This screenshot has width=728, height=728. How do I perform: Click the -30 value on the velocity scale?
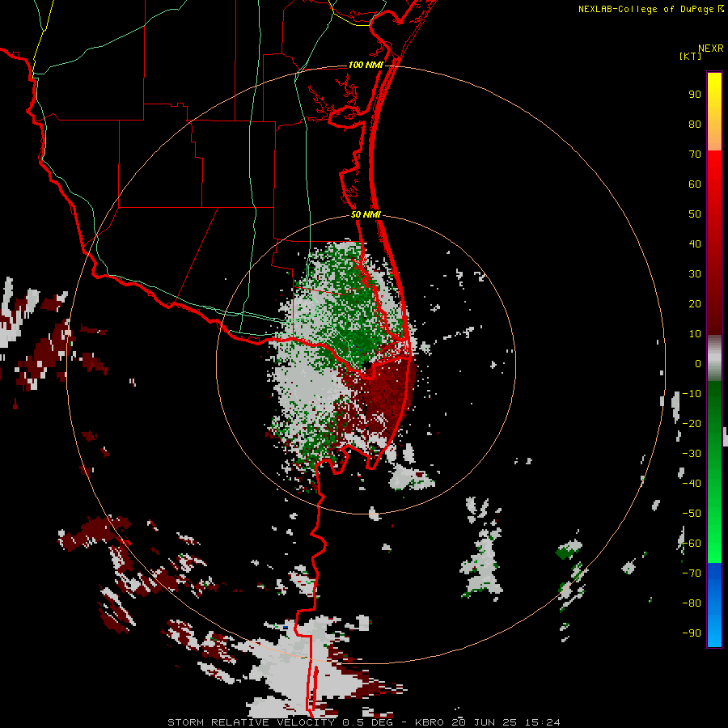click(x=692, y=454)
